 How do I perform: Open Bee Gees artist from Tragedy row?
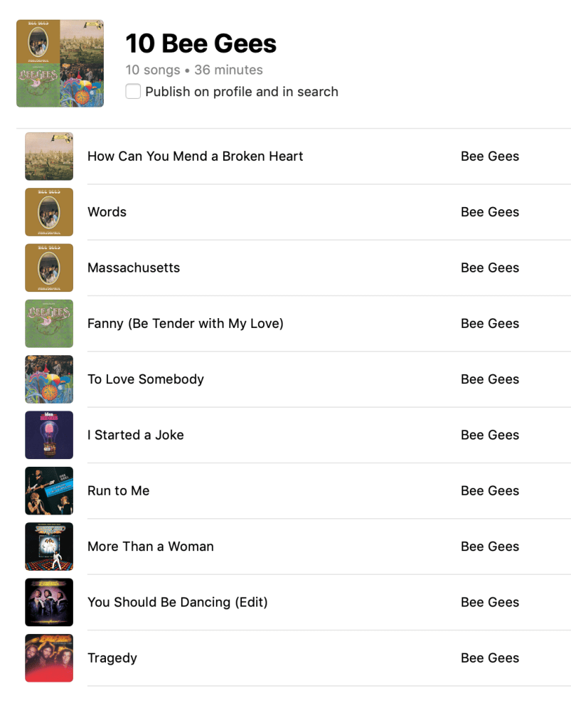(490, 658)
